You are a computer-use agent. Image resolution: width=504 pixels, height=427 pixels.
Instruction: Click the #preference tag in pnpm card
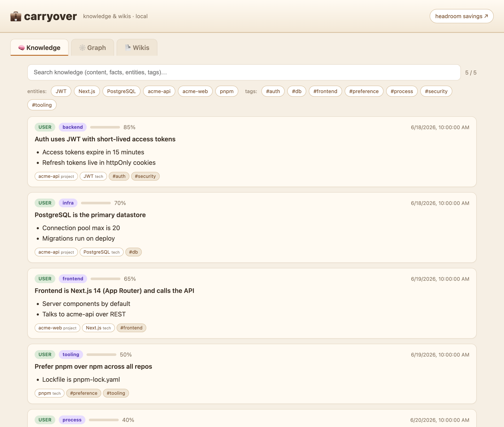click(x=84, y=393)
